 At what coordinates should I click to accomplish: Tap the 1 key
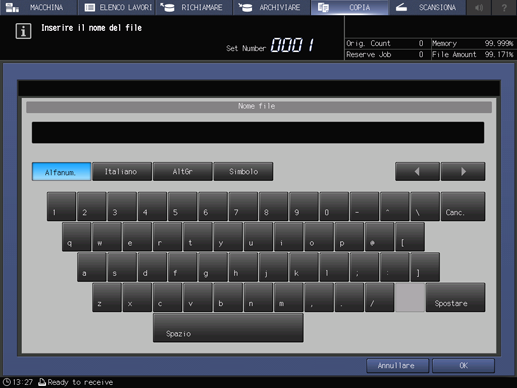point(61,206)
